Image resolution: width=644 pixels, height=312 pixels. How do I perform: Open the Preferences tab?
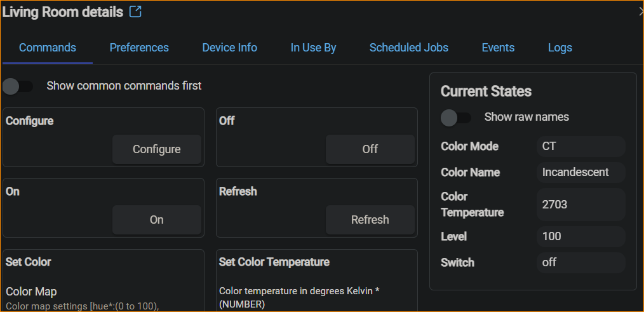[139, 48]
